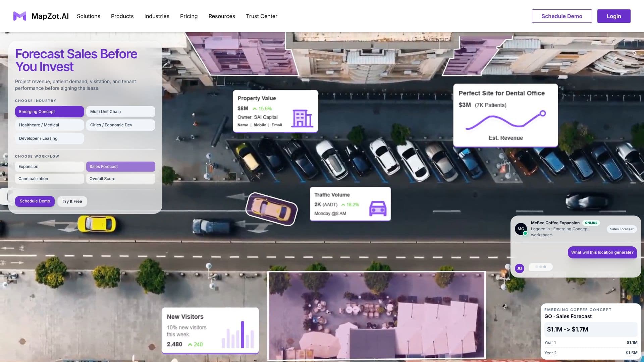Screen dimensions: 644x362
Task: Click the 'Forecast Sales Before You Invest' heading
Action: (x=76, y=60)
